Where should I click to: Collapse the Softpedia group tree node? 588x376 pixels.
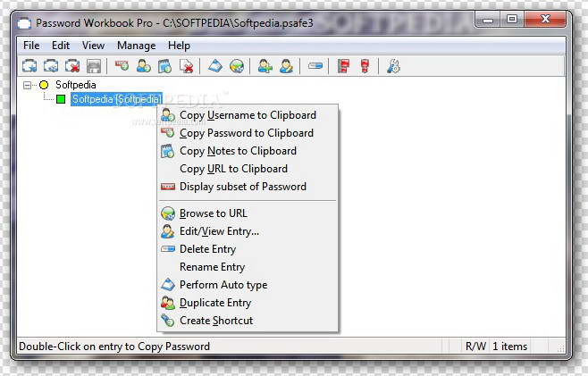pos(27,85)
